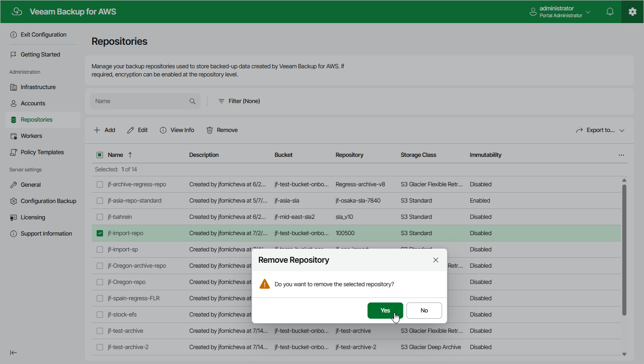Check the jf-spain-regress-FLR row checkbox
644x364 pixels.
coord(100,298)
